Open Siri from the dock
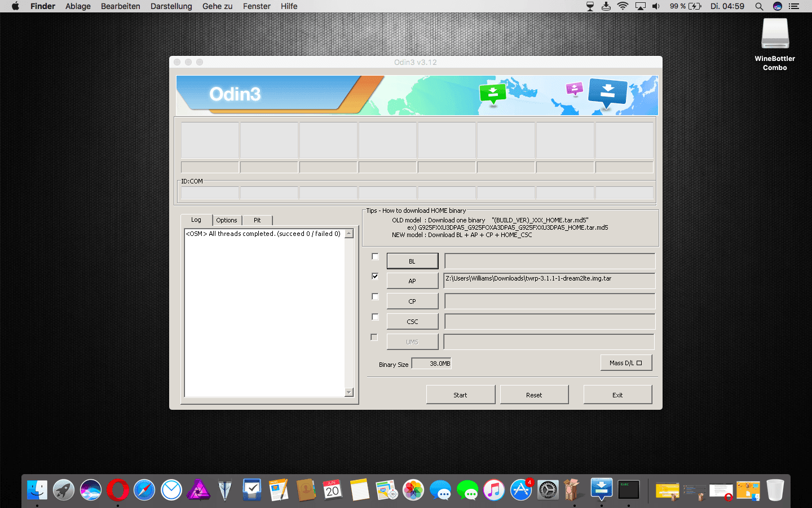The image size is (812, 508). (x=91, y=490)
